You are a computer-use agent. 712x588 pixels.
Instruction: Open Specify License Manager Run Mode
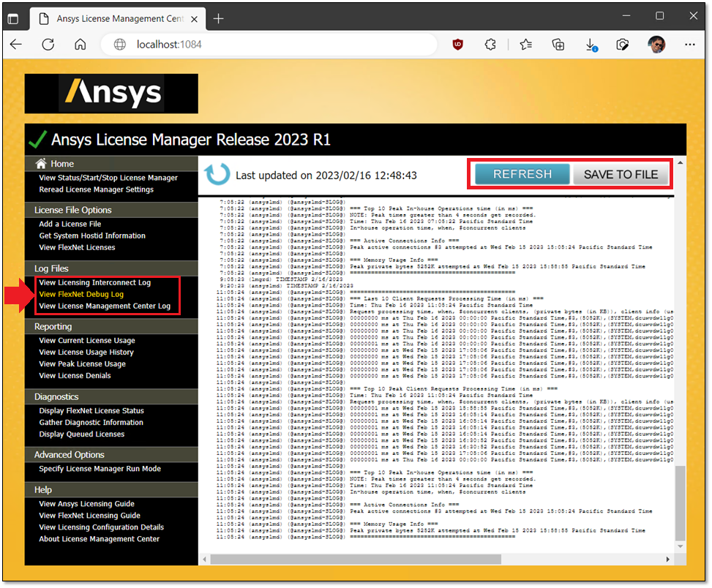100,469
